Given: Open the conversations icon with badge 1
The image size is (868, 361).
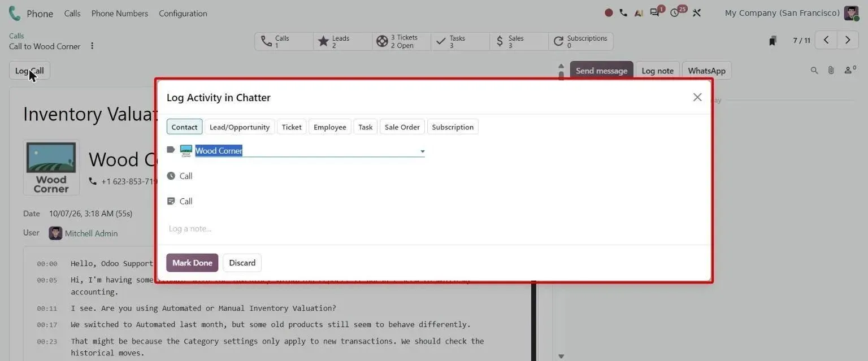Looking at the screenshot, I should [656, 12].
